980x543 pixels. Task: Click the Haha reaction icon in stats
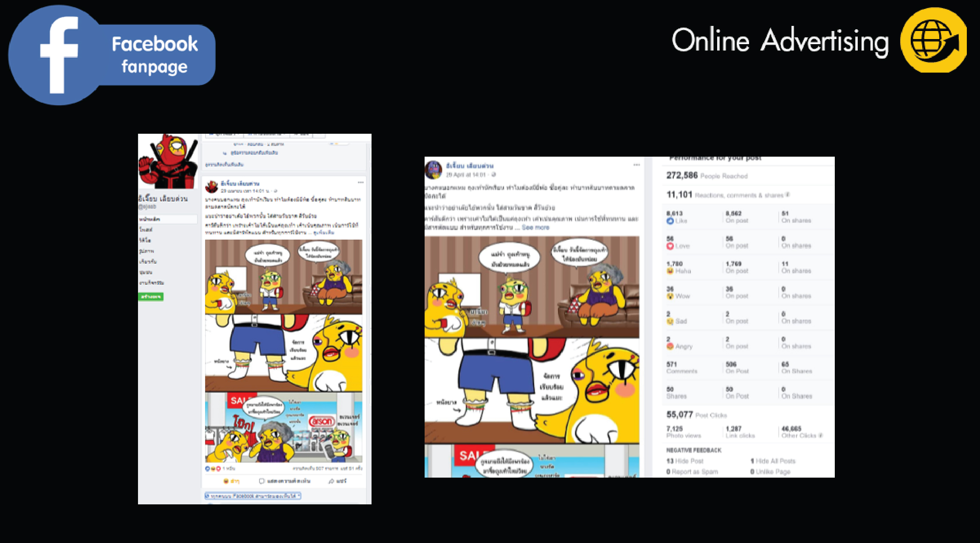point(670,271)
